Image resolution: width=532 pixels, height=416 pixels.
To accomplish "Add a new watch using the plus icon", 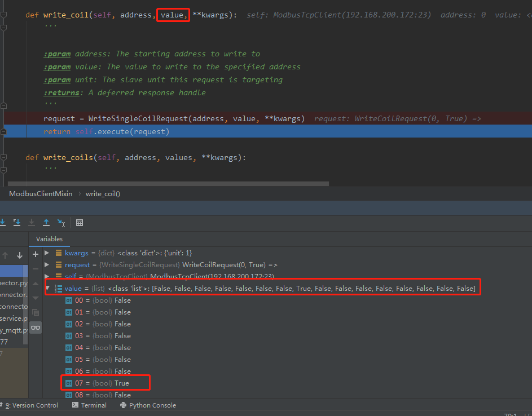I will (x=35, y=254).
